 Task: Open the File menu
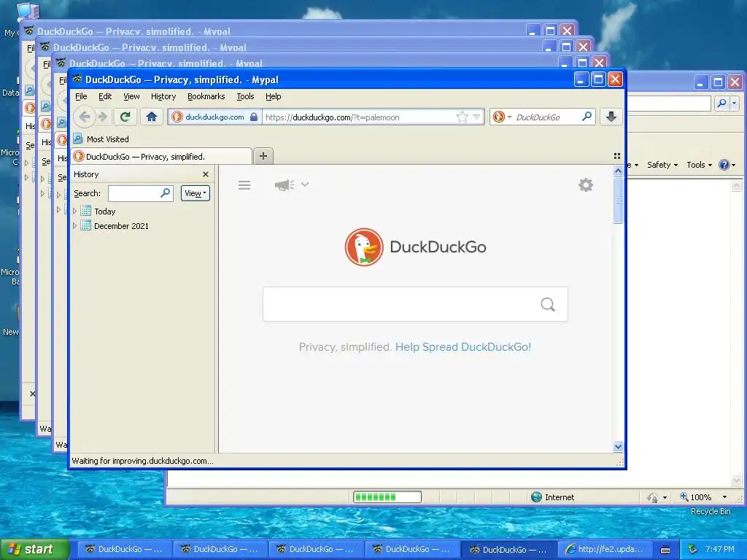81,96
